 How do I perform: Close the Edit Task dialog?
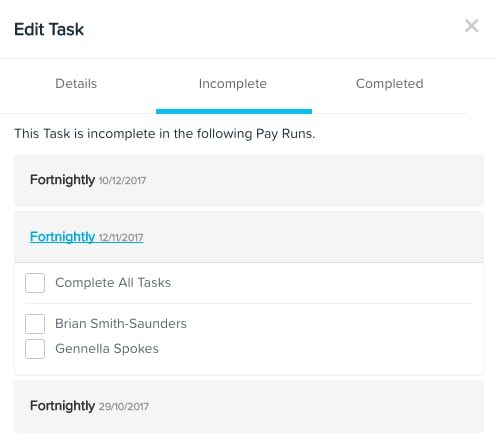pyautogui.click(x=471, y=26)
